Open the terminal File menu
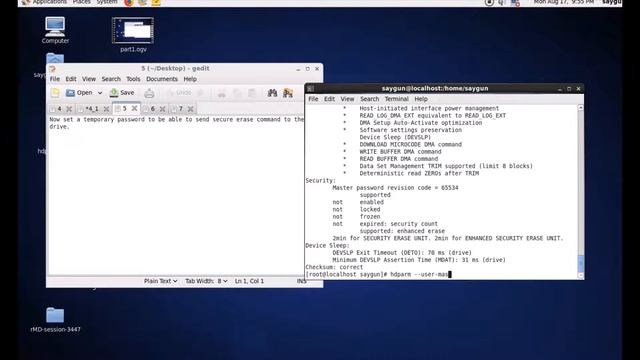The height and width of the screenshot is (360, 640). click(x=313, y=99)
